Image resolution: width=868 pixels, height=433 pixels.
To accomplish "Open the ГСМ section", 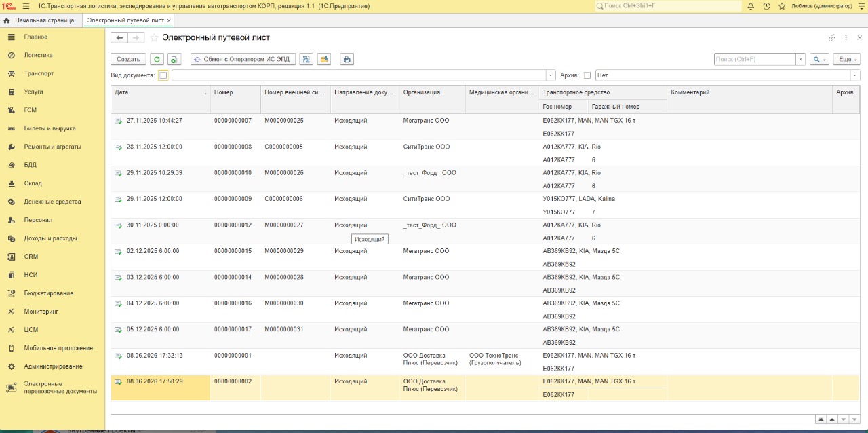I will (x=53, y=110).
